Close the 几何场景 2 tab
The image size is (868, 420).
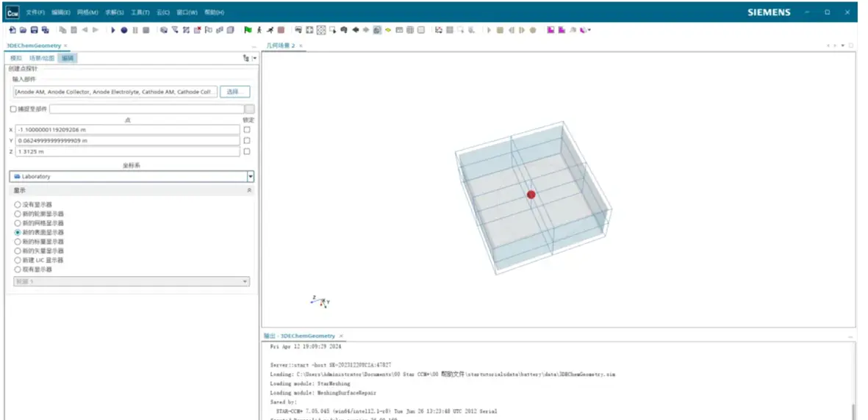pos(301,46)
